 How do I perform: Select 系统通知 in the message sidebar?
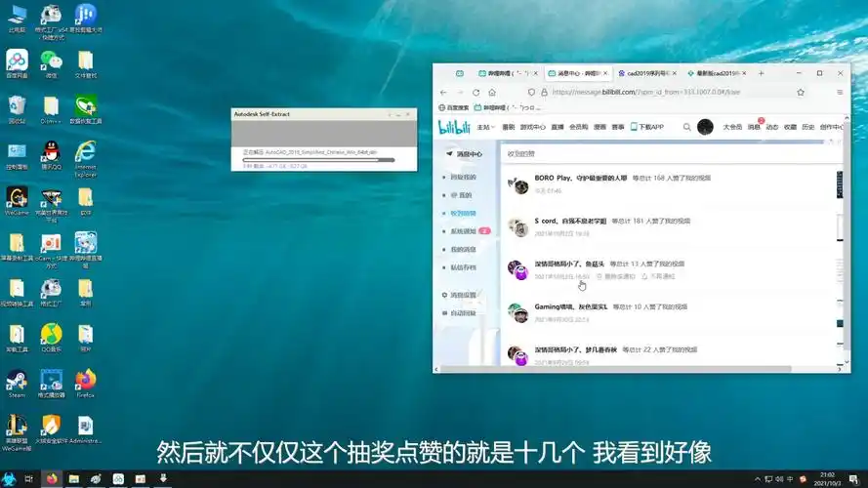point(464,231)
